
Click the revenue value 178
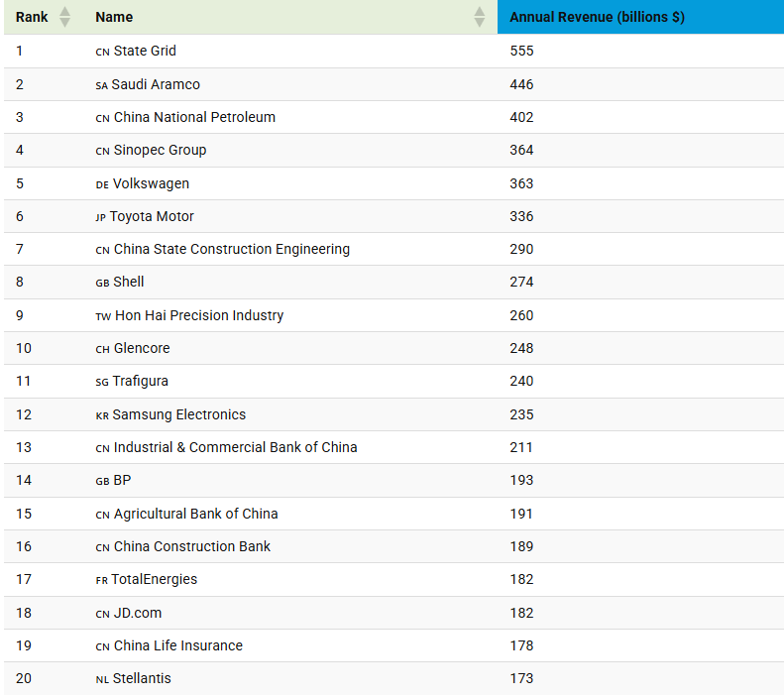coord(521,645)
